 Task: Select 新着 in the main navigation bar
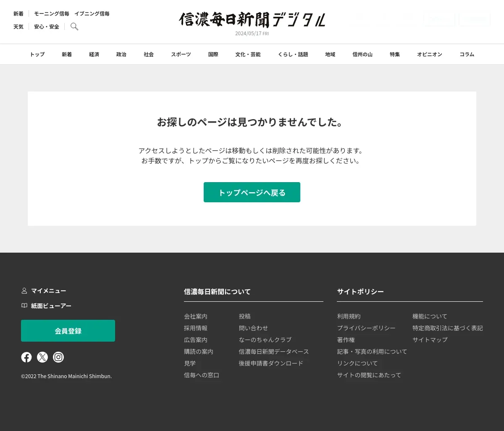tap(67, 55)
